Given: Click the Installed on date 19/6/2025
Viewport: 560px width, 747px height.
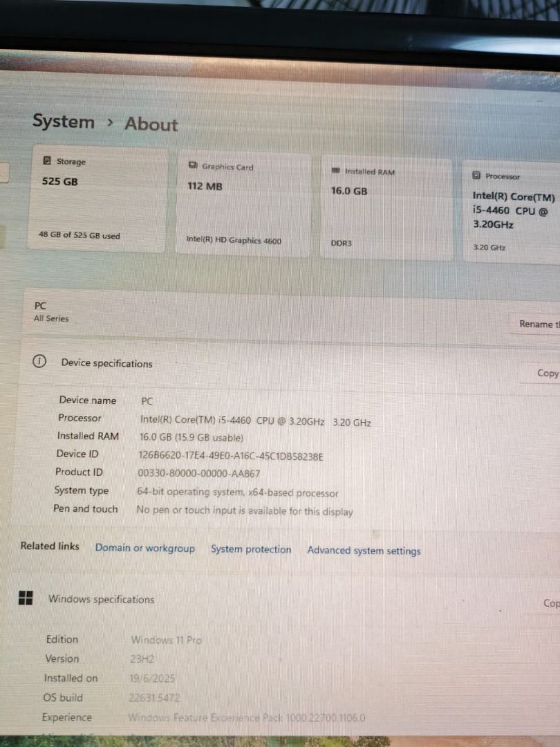Looking at the screenshot, I should (152, 678).
